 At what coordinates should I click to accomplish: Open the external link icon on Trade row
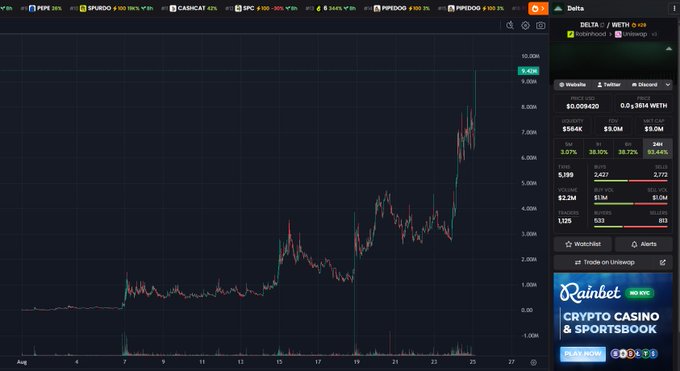point(662,262)
